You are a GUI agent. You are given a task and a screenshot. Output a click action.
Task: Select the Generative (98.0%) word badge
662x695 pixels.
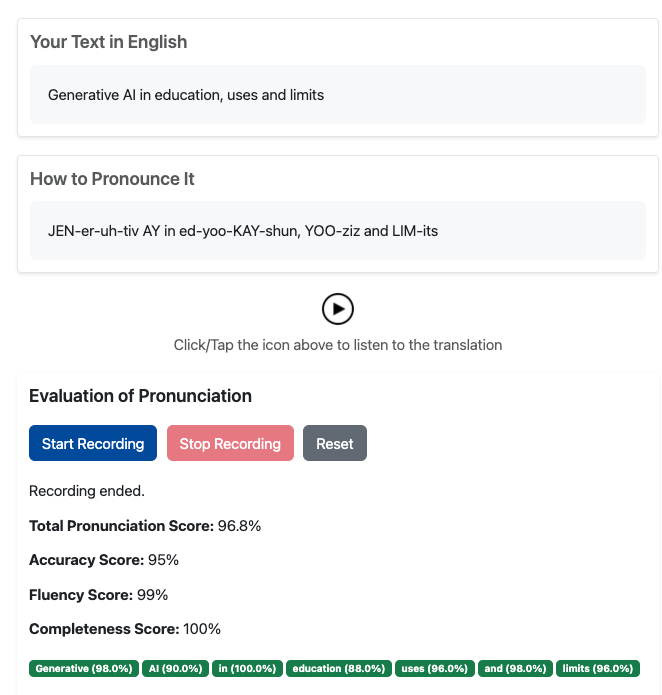point(84,669)
